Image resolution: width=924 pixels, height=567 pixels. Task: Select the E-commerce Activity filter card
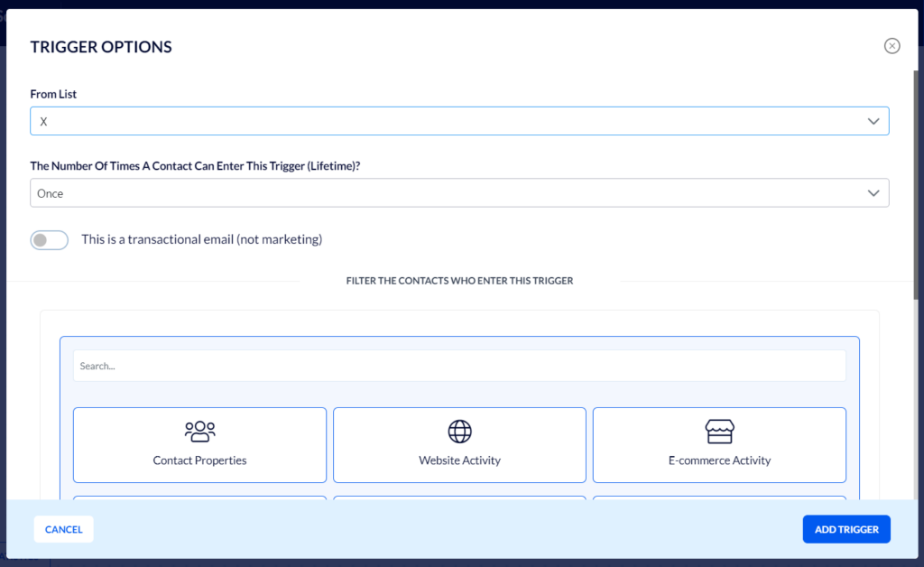click(x=719, y=445)
